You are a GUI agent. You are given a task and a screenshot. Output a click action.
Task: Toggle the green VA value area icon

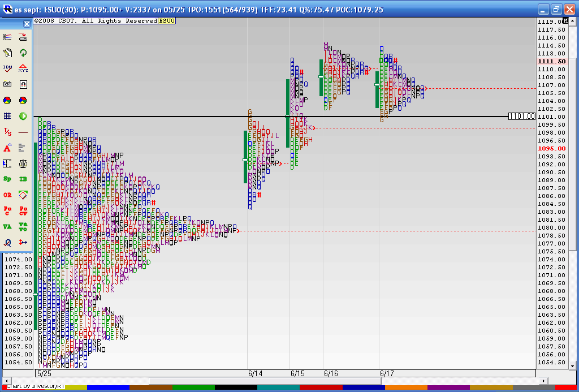pos(7,226)
